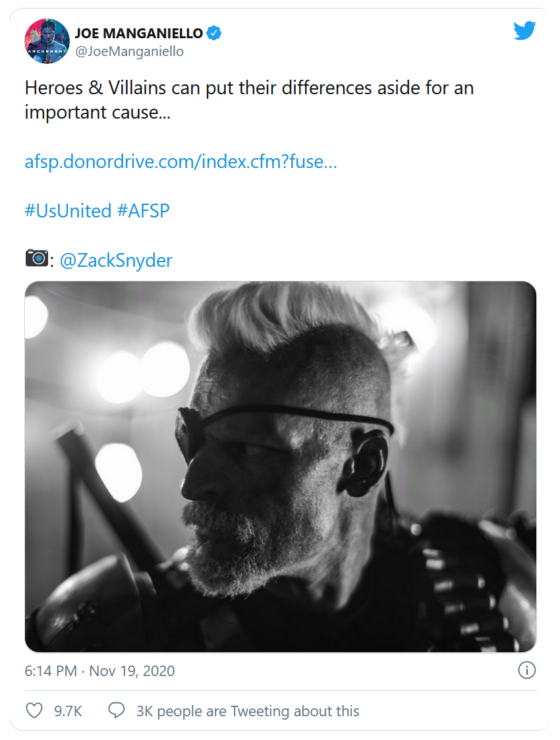The image size is (560, 740).
Task: Visit the @ZackSnyder mention
Action: coord(116,260)
